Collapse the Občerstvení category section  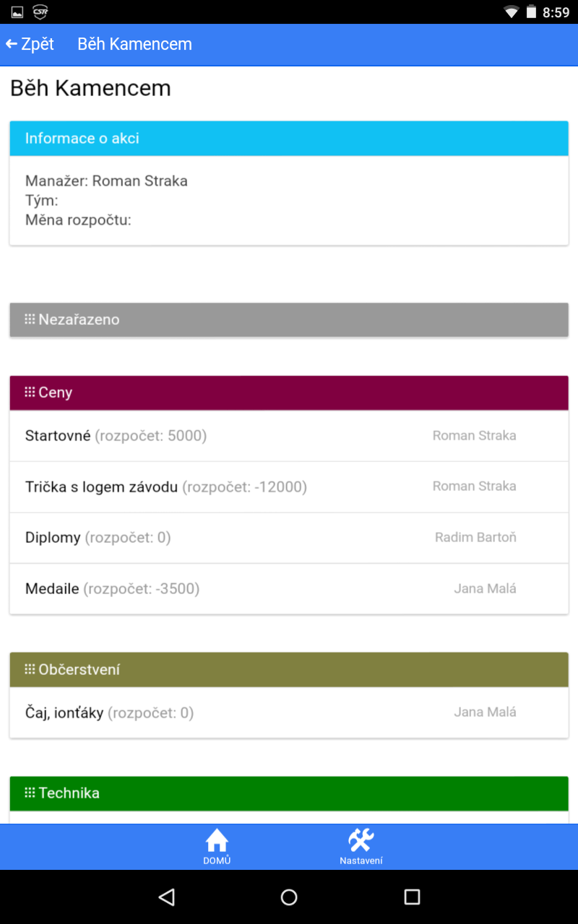(289, 670)
